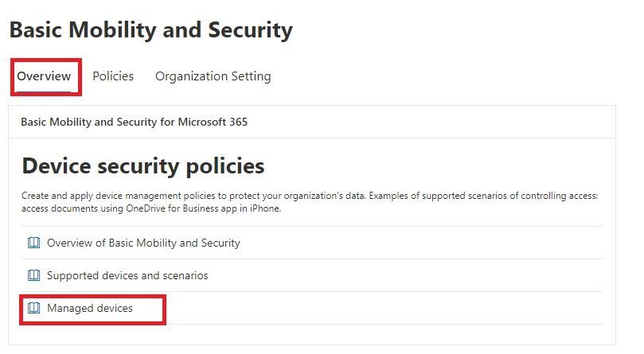Open the Managed devices link
Viewport: 644px width, 354px height.
90,308
